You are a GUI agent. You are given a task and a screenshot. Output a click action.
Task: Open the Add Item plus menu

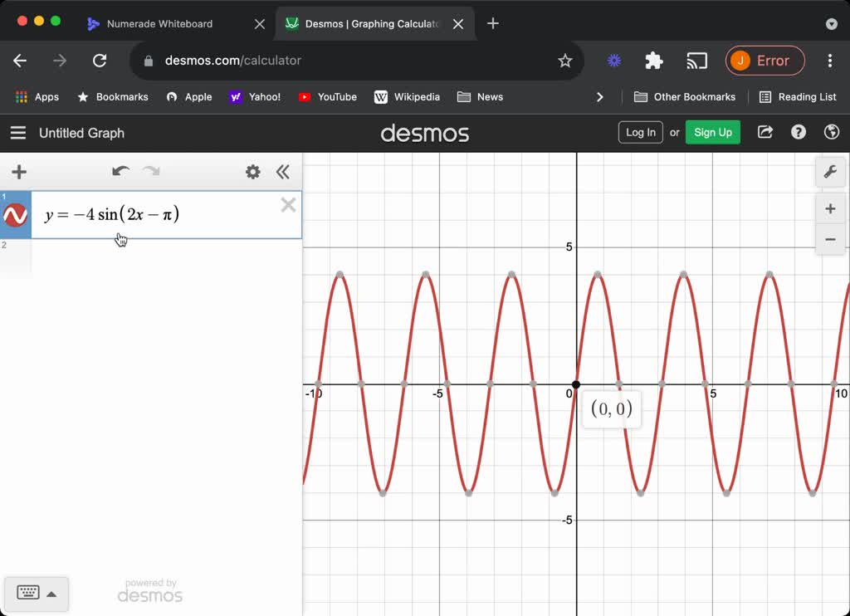pyautogui.click(x=18, y=172)
